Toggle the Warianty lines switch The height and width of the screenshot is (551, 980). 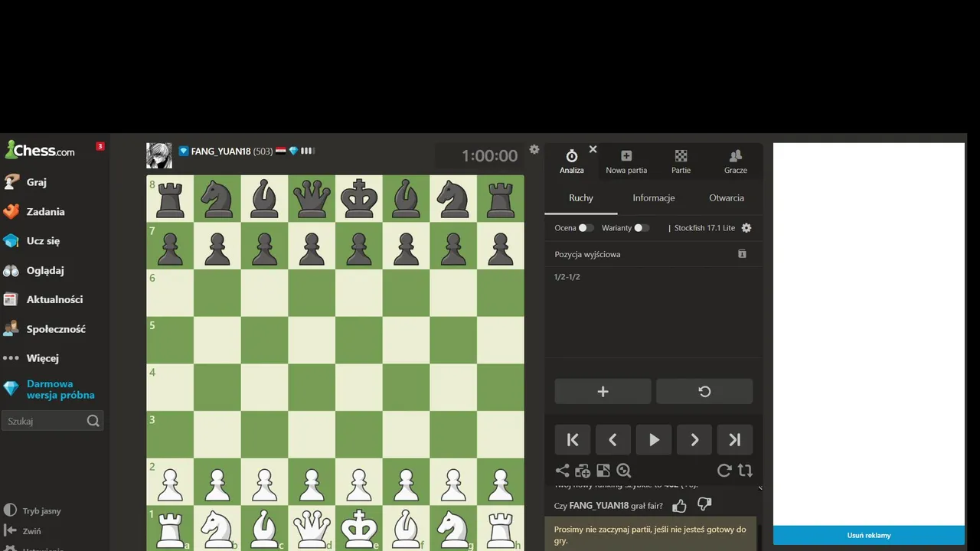[x=642, y=228]
